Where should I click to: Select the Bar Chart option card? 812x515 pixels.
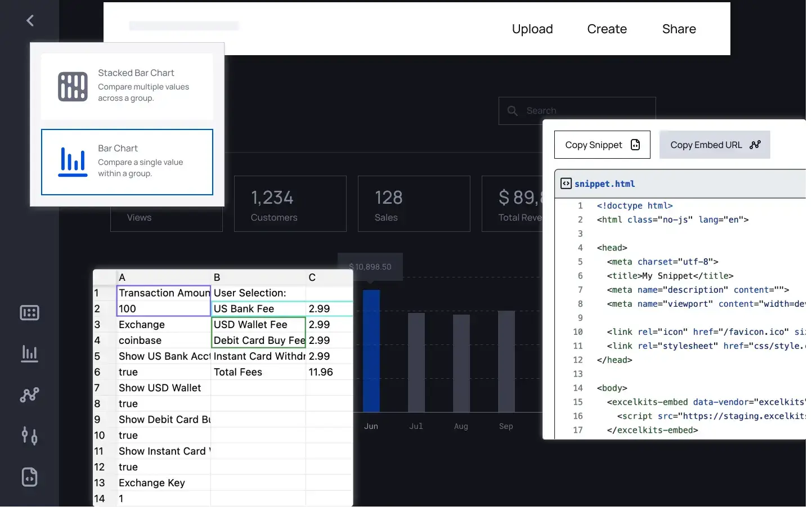[x=127, y=162]
